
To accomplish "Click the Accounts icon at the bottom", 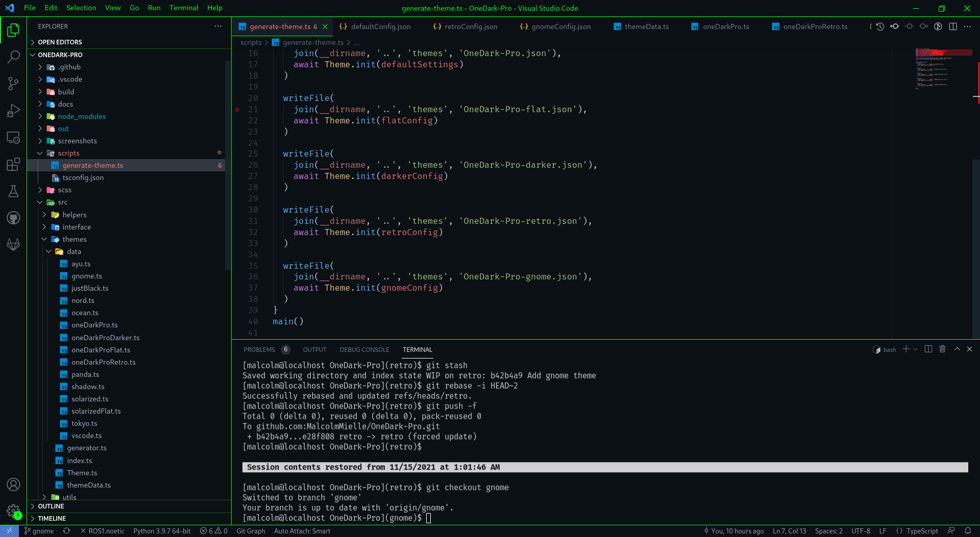I will point(13,484).
